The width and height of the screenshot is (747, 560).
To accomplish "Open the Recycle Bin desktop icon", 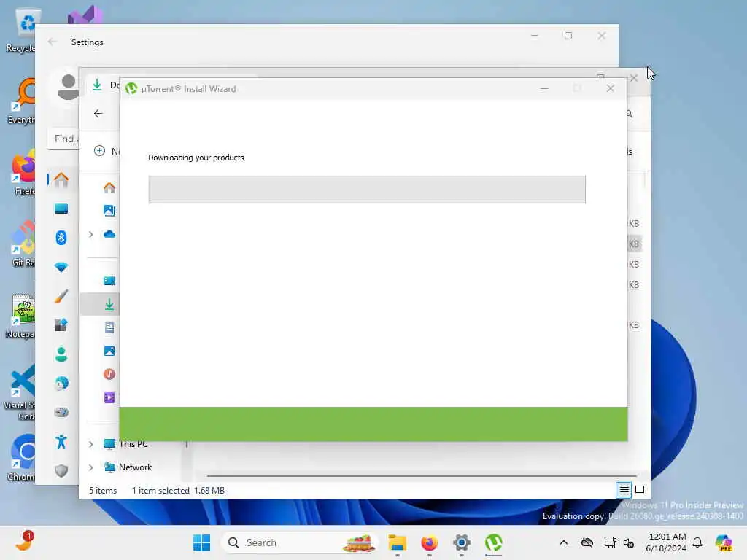I will [x=21, y=31].
